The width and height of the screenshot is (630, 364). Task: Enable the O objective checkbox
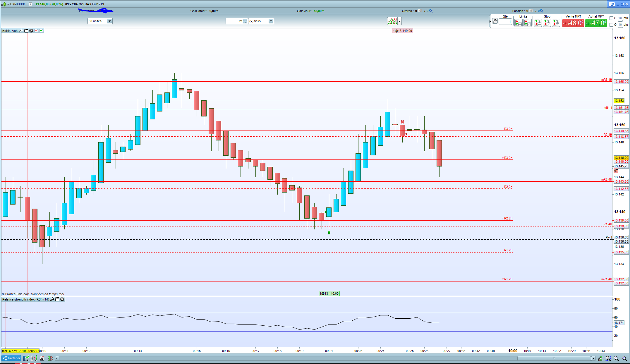(611, 25)
